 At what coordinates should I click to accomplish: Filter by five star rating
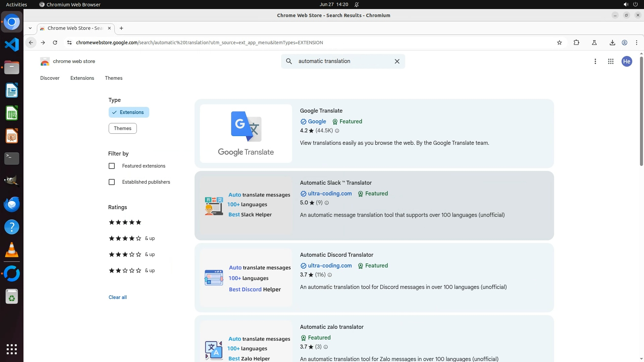(x=125, y=222)
